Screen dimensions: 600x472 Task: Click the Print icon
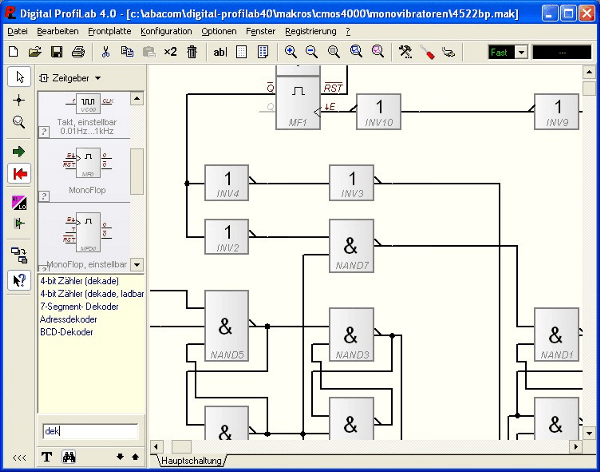coord(78,52)
